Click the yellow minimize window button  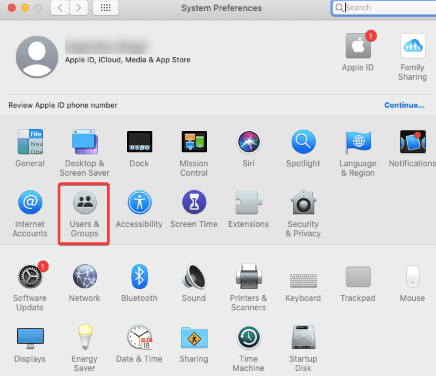(25, 8)
